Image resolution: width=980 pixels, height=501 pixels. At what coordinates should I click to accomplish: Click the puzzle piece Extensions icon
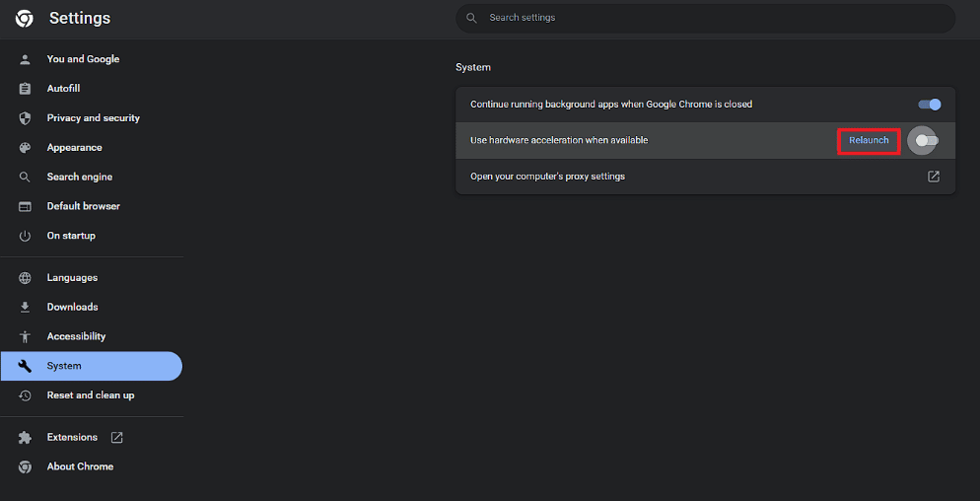(x=25, y=437)
